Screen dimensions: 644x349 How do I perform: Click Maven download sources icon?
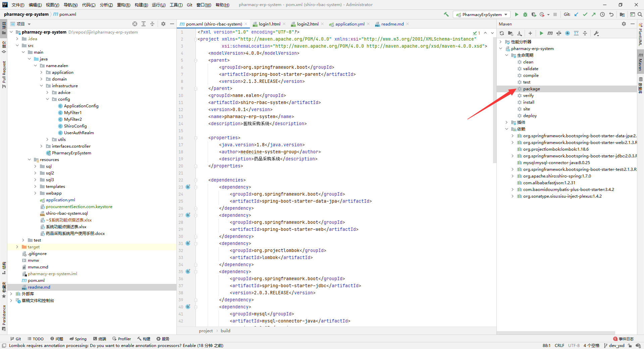520,33
